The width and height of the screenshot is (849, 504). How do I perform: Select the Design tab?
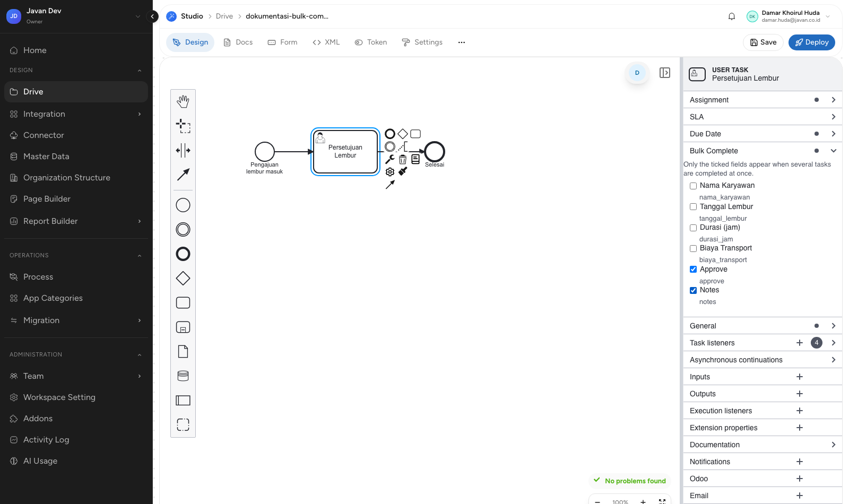point(190,42)
